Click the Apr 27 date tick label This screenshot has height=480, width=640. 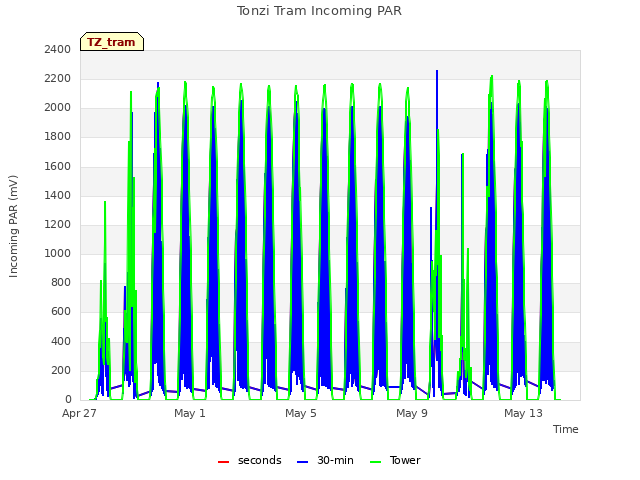[x=79, y=413]
